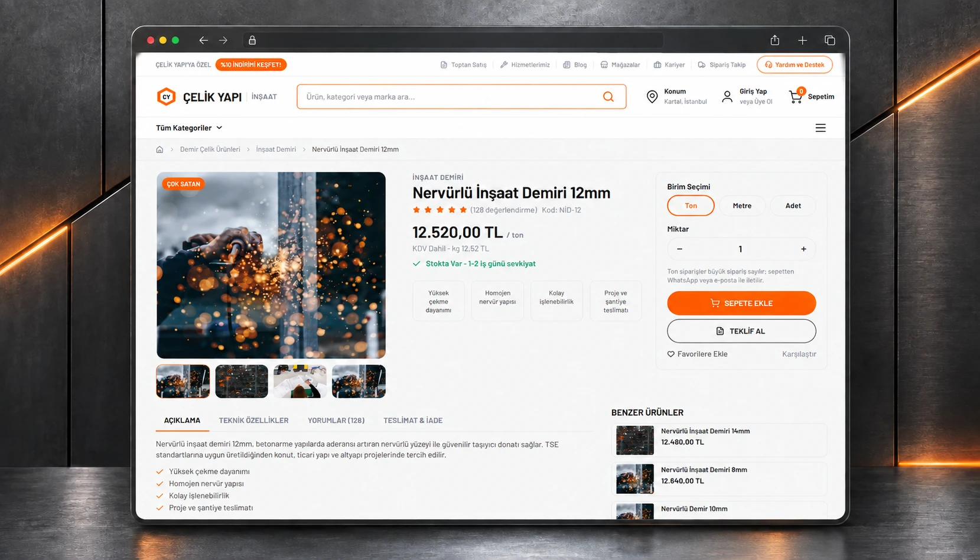Screen dimensions: 980x560
Task: Click the search magnifier icon
Action: [x=608, y=96]
